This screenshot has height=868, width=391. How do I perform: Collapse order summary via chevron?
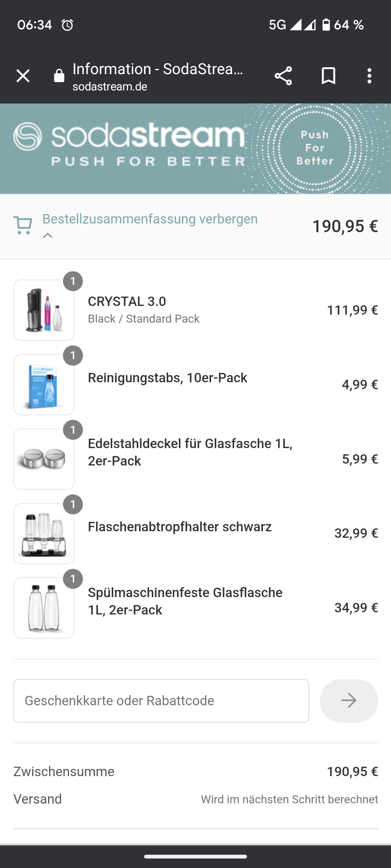pyautogui.click(x=47, y=236)
